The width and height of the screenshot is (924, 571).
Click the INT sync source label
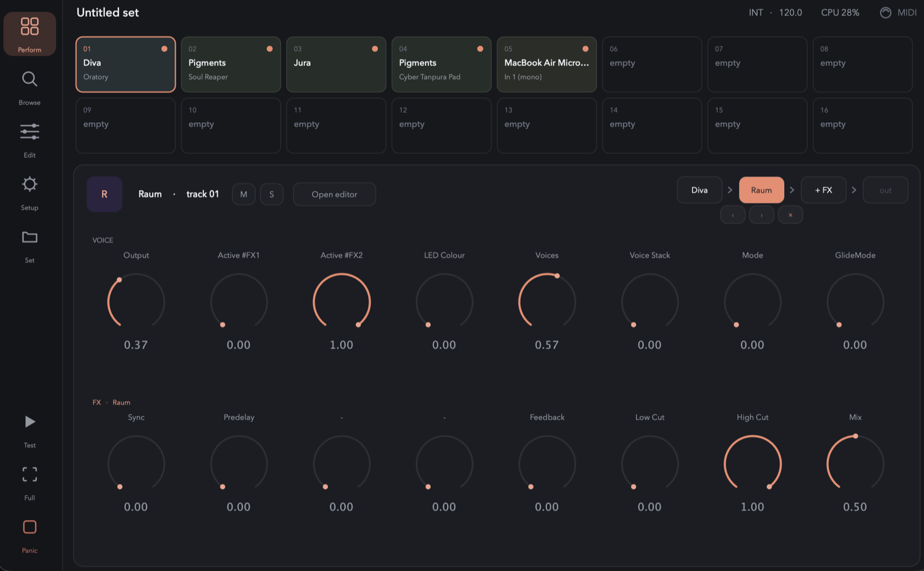point(756,12)
